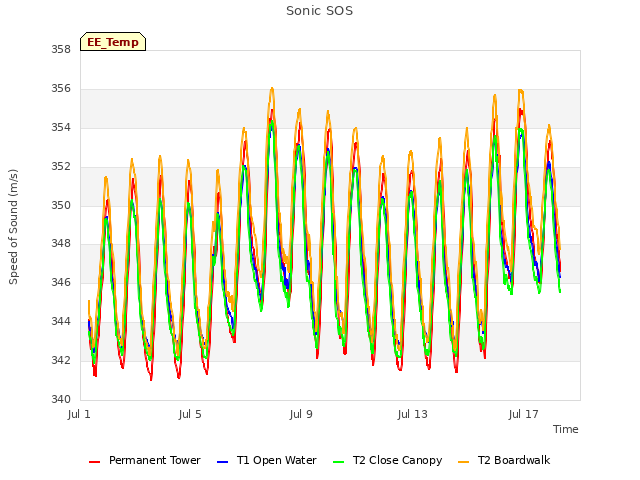Click the 350 y-axis tick label
Image resolution: width=640 pixels, height=480 pixels.
[61, 205]
